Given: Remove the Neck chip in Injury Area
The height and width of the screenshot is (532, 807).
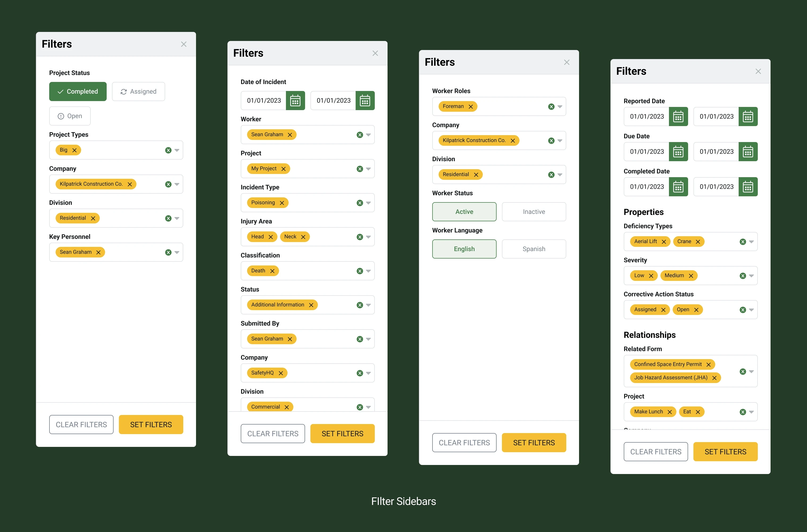Looking at the screenshot, I should click(x=303, y=237).
